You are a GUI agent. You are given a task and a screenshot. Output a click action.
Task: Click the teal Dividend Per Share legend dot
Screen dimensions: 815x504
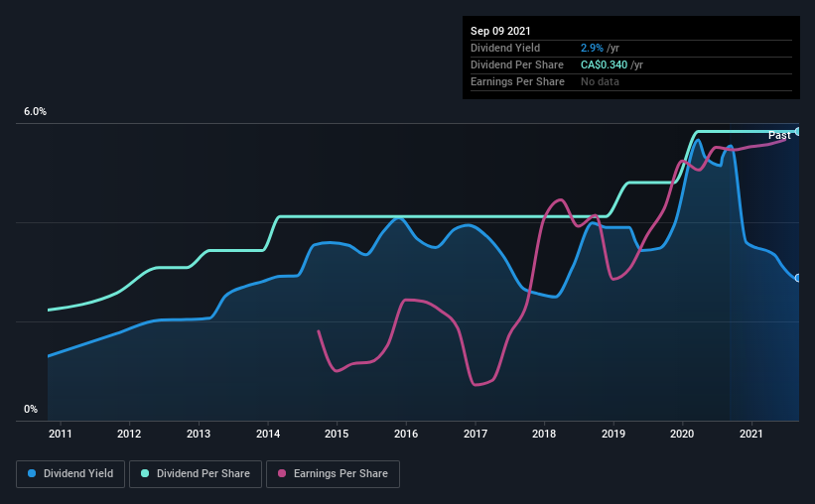[145, 473]
